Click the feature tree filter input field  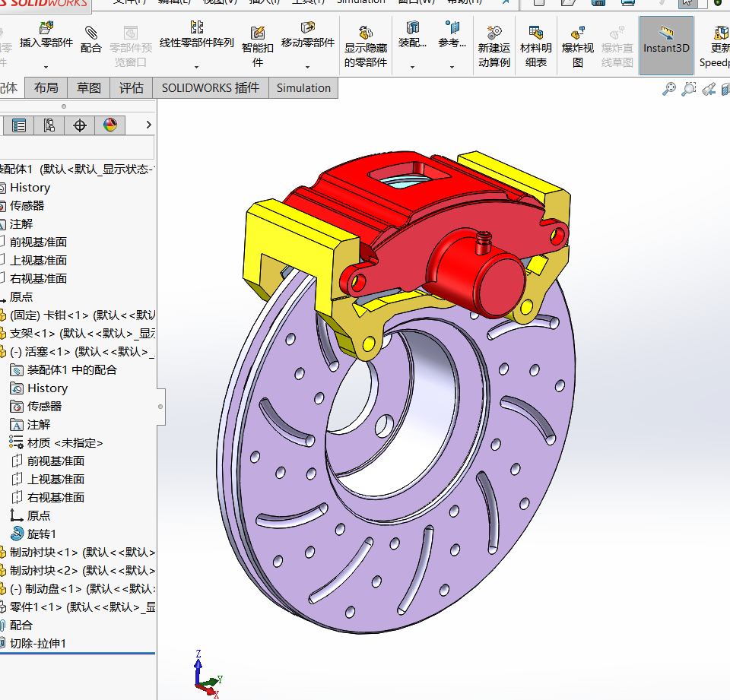coord(77,147)
